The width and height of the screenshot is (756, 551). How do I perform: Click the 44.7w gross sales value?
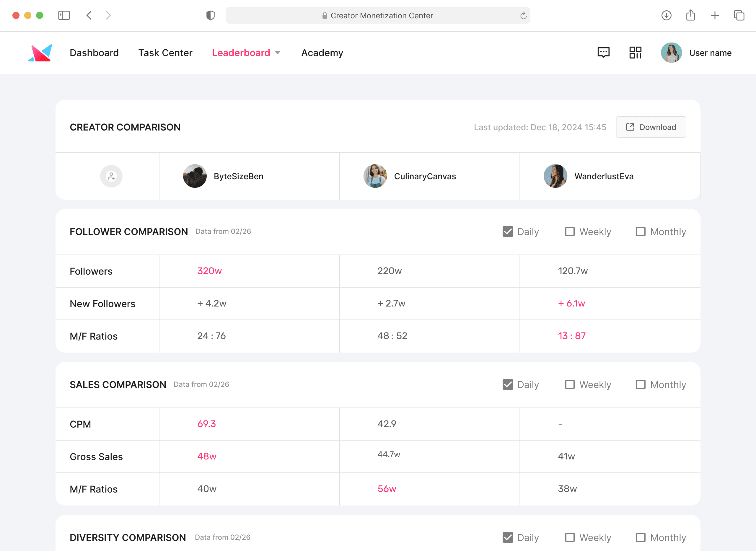pyautogui.click(x=389, y=454)
